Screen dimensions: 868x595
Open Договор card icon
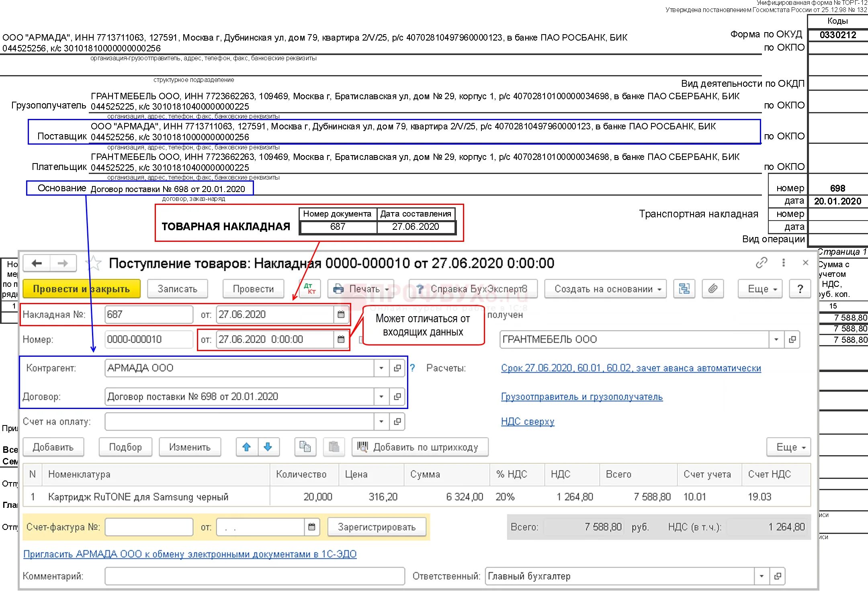click(397, 397)
